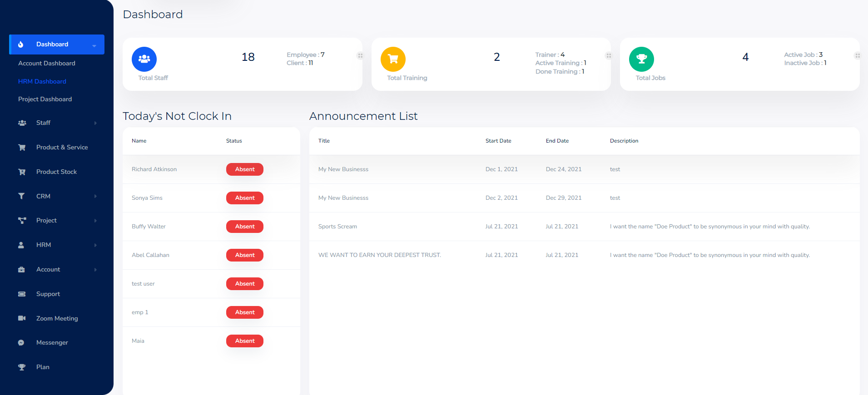Screen dimensions: 868x395
Task: Expand the Staff submenu arrow
Action: 95,123
